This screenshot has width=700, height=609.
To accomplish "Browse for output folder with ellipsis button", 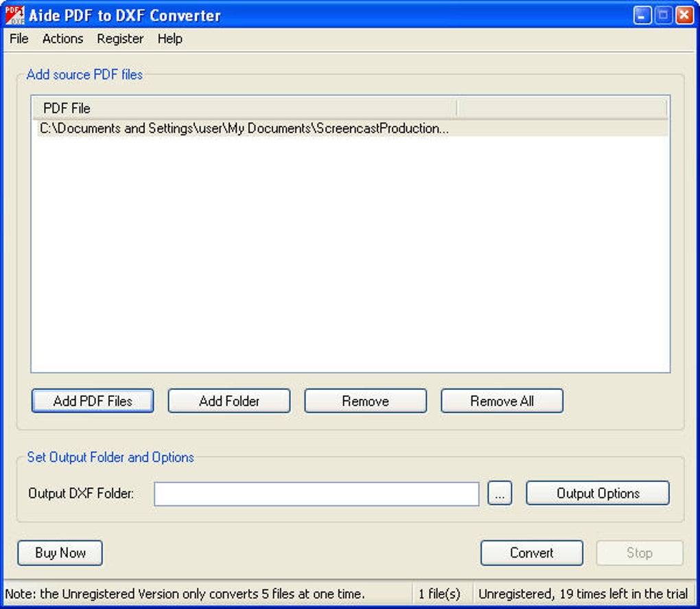I will pos(500,494).
